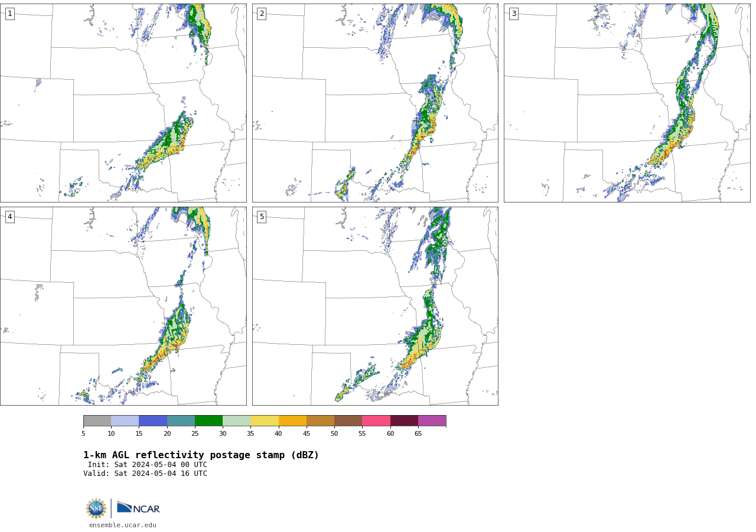Click the pink 55-60 dBZ swatch
The image size is (756, 532).
[x=376, y=420]
